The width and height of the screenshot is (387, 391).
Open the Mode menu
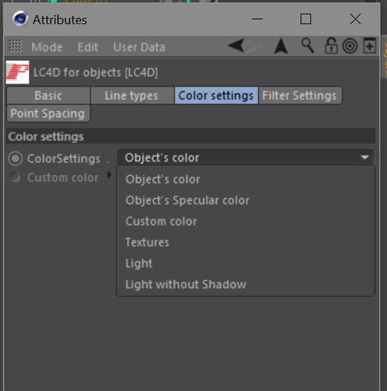pos(47,47)
